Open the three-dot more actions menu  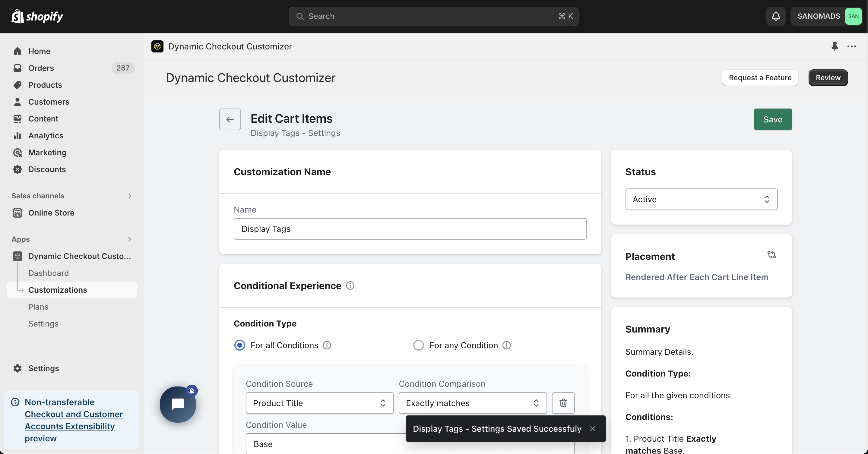pyautogui.click(x=851, y=46)
